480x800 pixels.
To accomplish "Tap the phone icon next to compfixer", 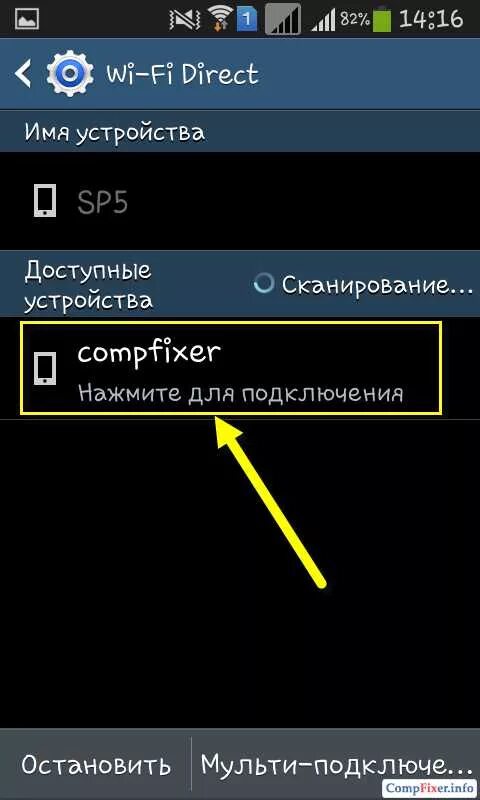I will point(44,368).
